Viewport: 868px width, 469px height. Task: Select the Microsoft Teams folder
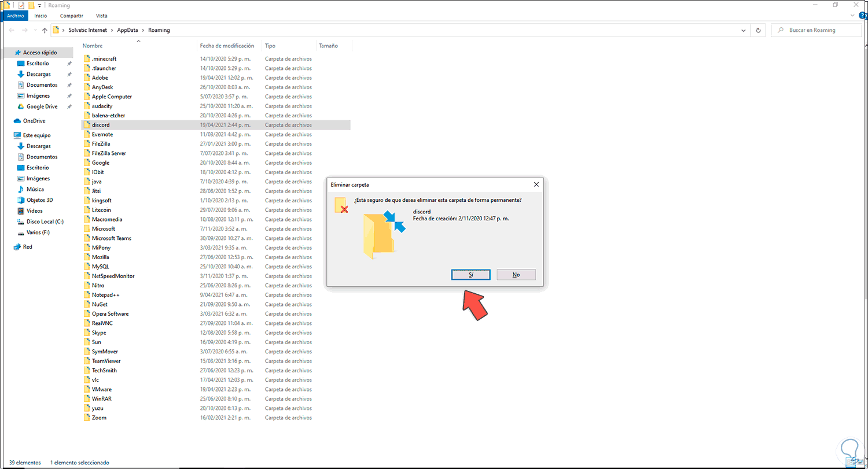[x=216, y=238]
